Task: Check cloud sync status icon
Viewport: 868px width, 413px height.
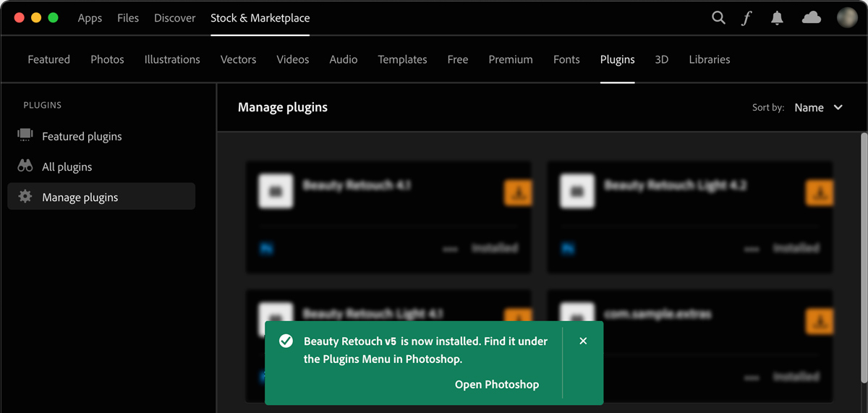Action: [x=812, y=18]
